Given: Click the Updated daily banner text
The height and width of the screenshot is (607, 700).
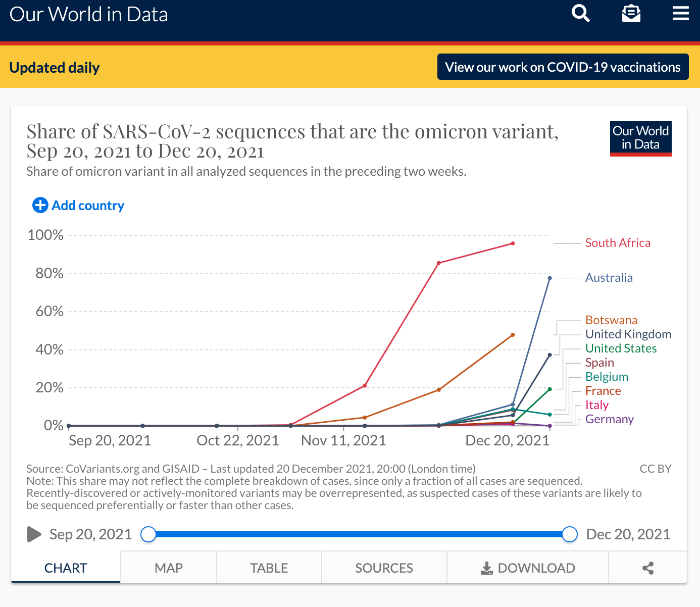Looking at the screenshot, I should click(55, 68).
